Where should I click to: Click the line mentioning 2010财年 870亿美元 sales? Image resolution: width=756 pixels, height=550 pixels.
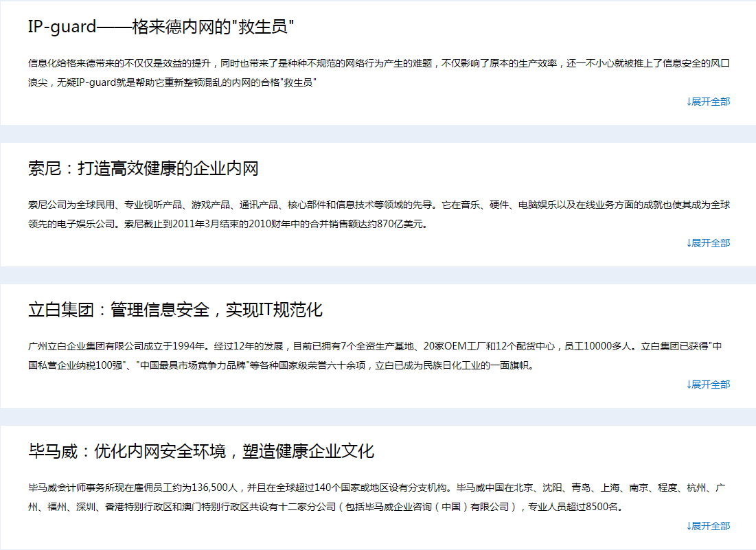pos(228,224)
